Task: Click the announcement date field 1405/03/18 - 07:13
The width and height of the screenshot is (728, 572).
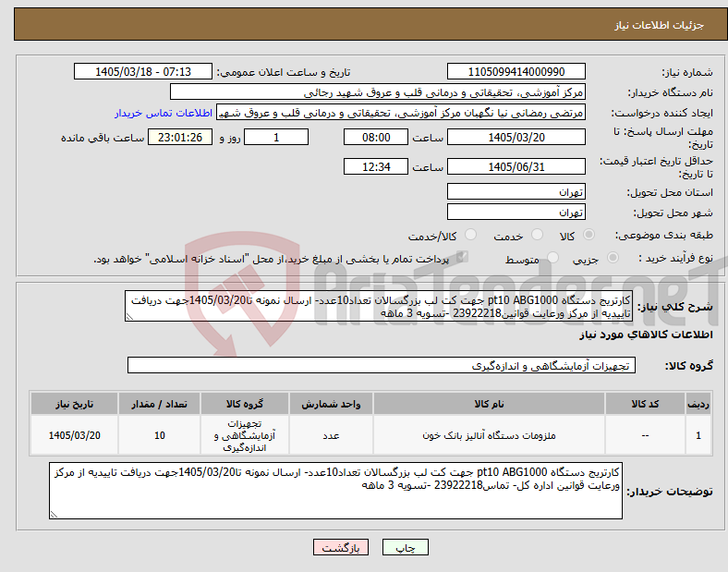Action: coord(143,71)
